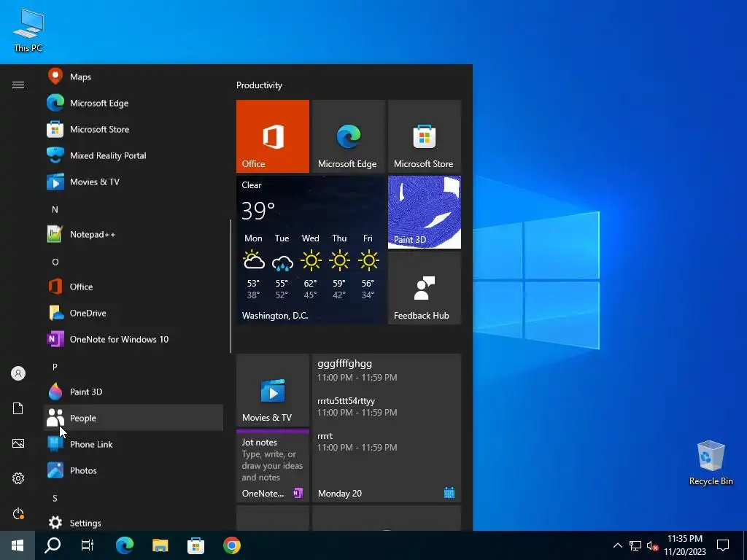747x560 pixels.
Task: Open the Feedback Hub tile
Action: (425, 288)
